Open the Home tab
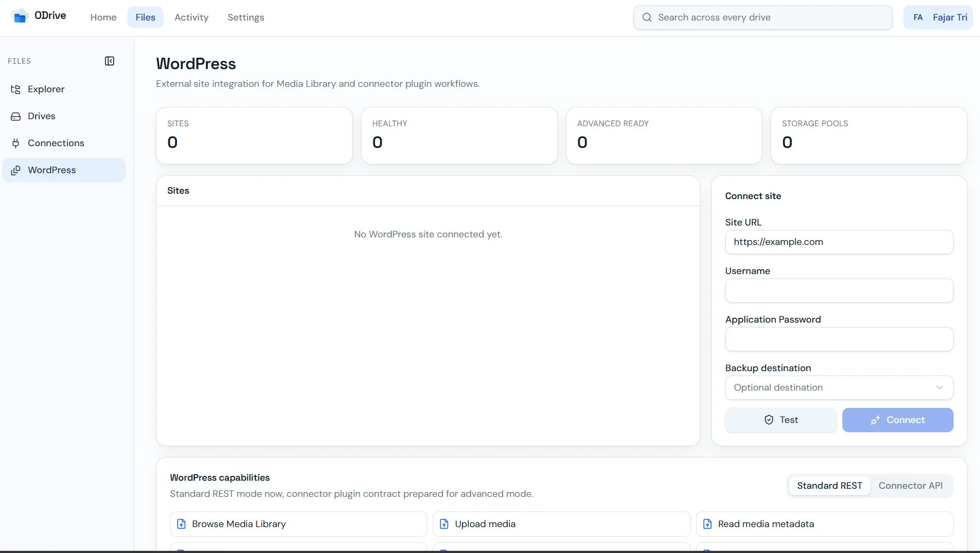This screenshot has width=980, height=553. (103, 17)
